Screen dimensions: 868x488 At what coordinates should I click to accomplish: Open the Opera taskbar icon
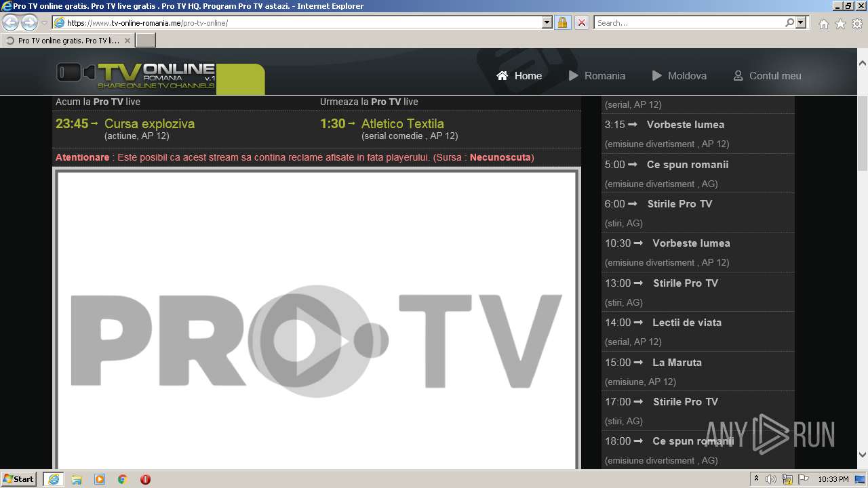click(145, 479)
